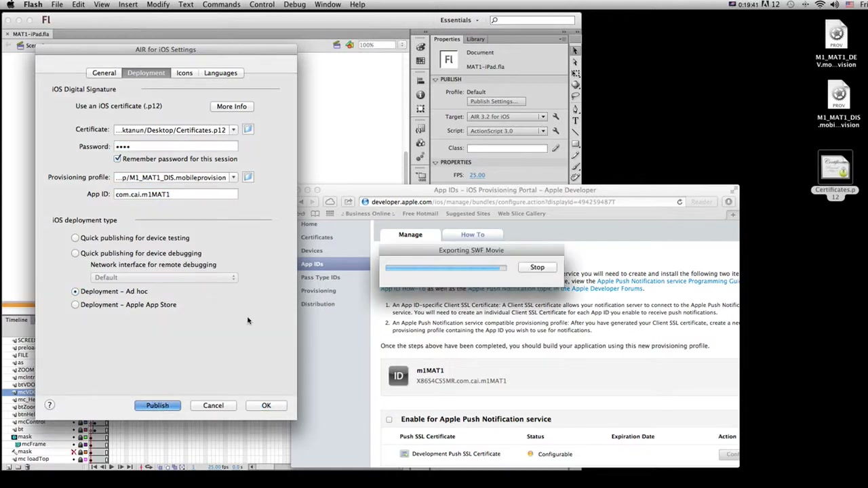Toggle lock on mc loadTop layer
This screenshot has height=488, width=868.
pyautogui.click(x=80, y=459)
